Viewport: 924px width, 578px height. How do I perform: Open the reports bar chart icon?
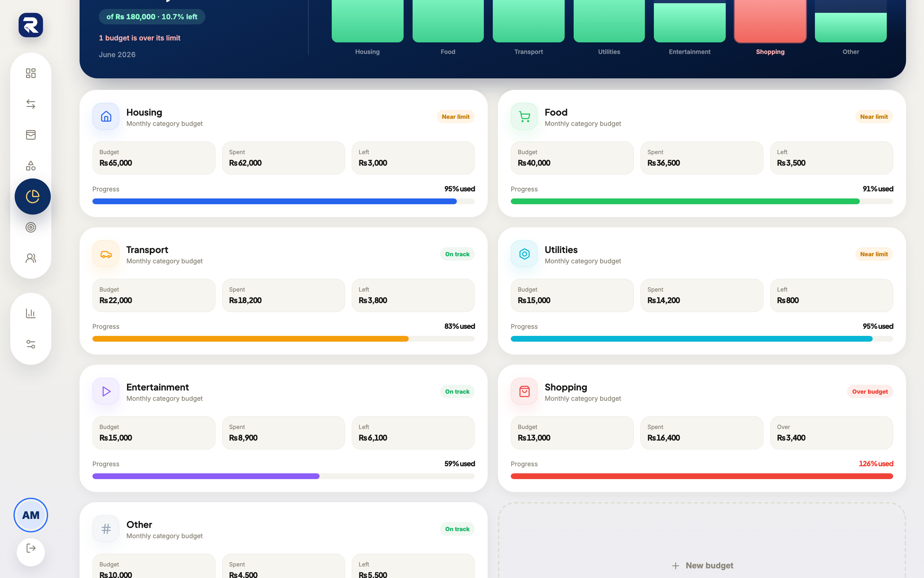tap(30, 313)
